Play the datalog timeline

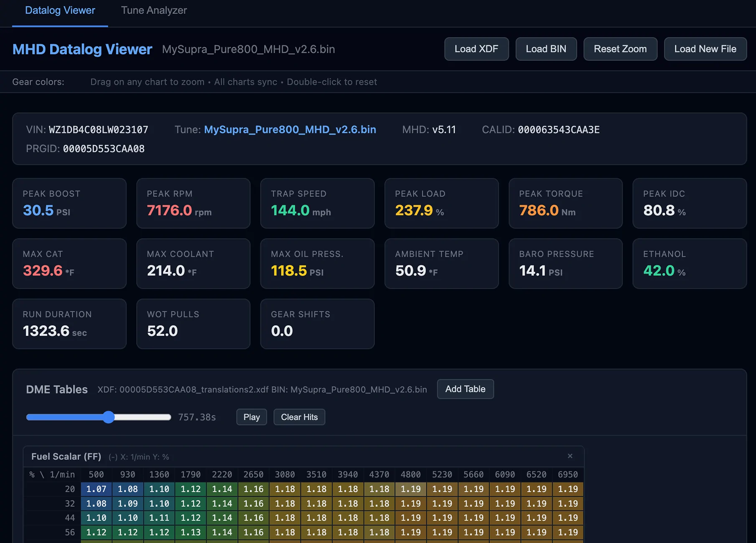(x=252, y=417)
